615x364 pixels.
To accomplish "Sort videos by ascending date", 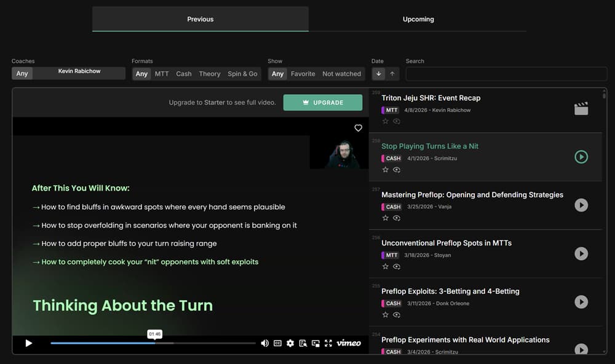I will (x=392, y=73).
